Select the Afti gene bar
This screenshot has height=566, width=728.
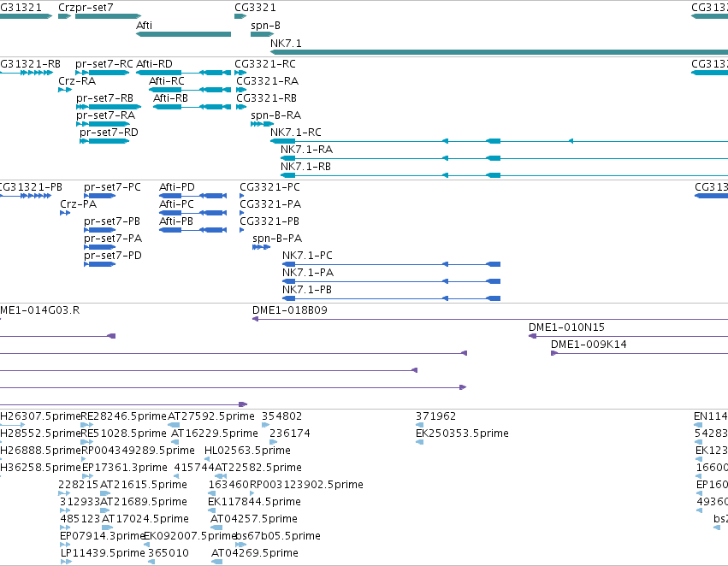pyautogui.click(x=183, y=34)
